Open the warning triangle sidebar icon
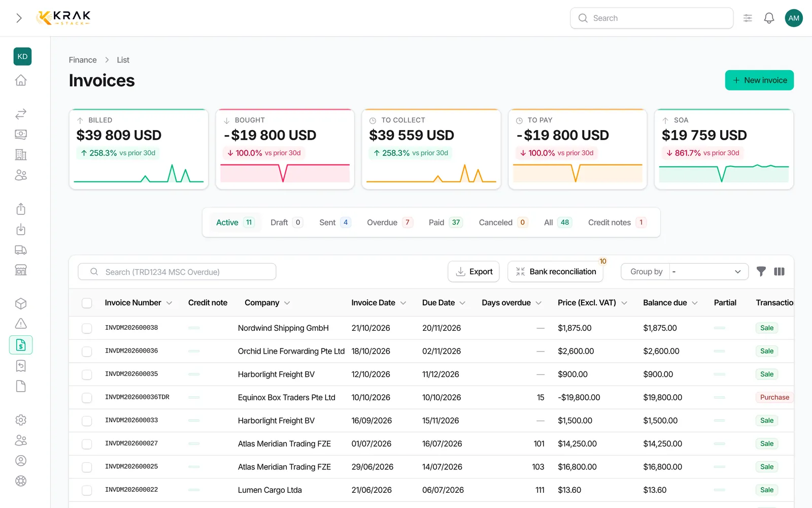 (x=21, y=324)
